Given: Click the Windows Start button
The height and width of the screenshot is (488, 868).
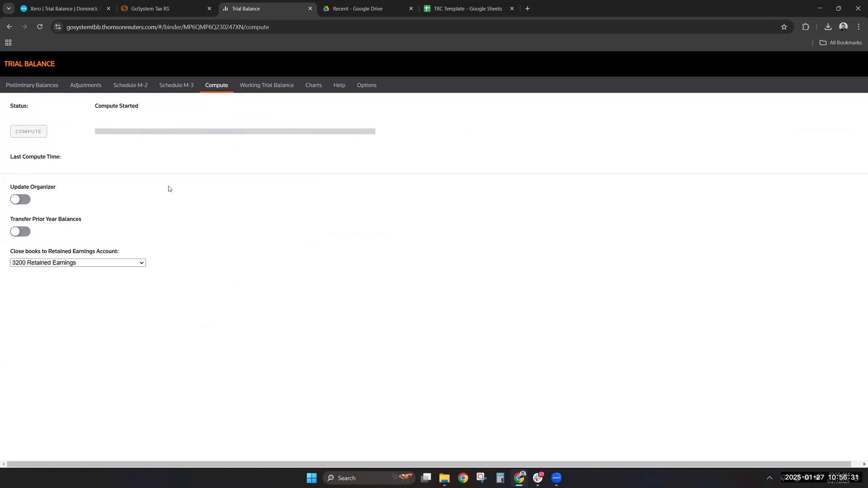Looking at the screenshot, I should tap(311, 478).
